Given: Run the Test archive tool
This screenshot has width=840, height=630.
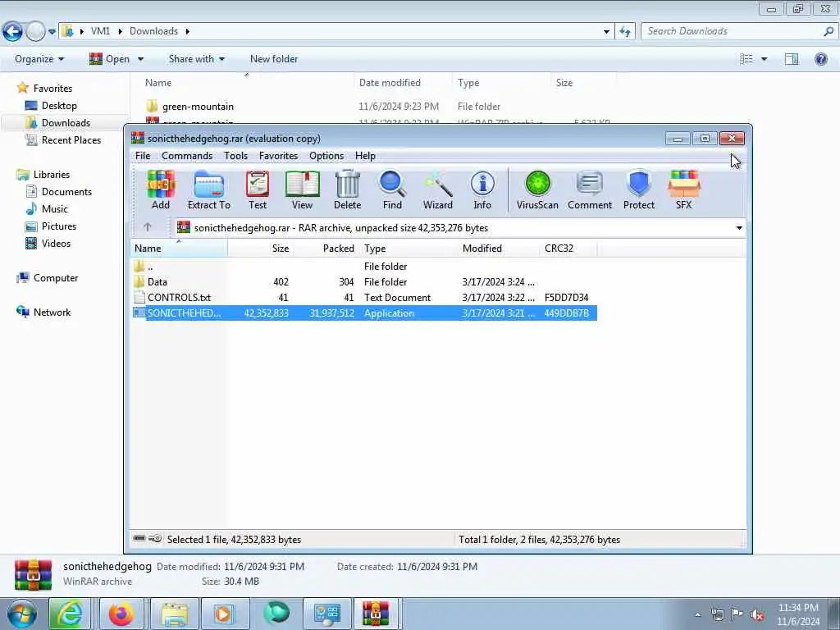Looking at the screenshot, I should (258, 190).
